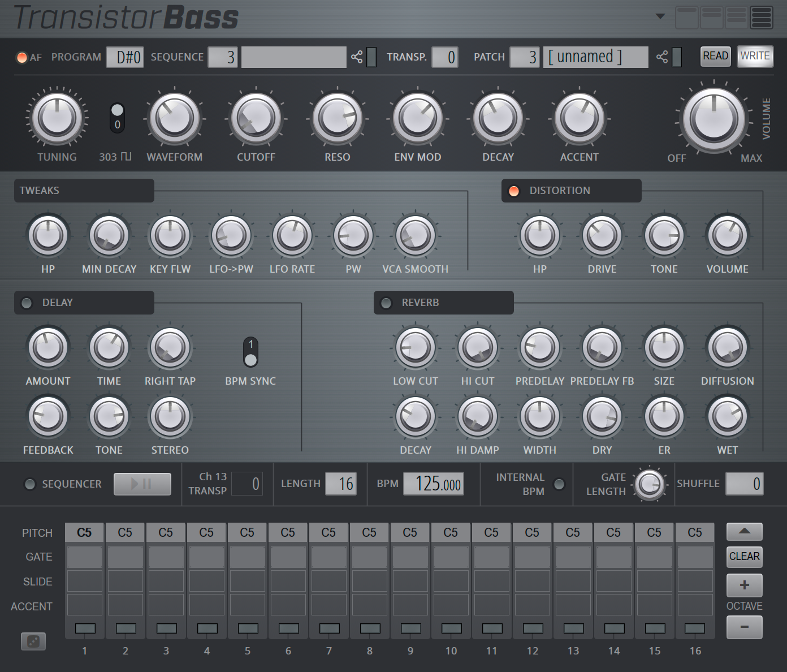Toggle the Internal BPM LED
The width and height of the screenshot is (787, 672).
click(559, 484)
